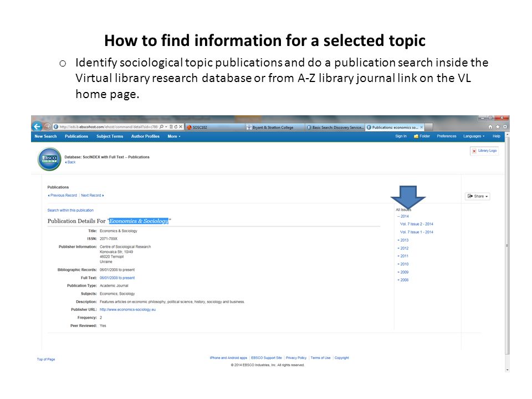
Task: Open Vol. 7 Issue 1 - 2014
Action: [417, 232]
